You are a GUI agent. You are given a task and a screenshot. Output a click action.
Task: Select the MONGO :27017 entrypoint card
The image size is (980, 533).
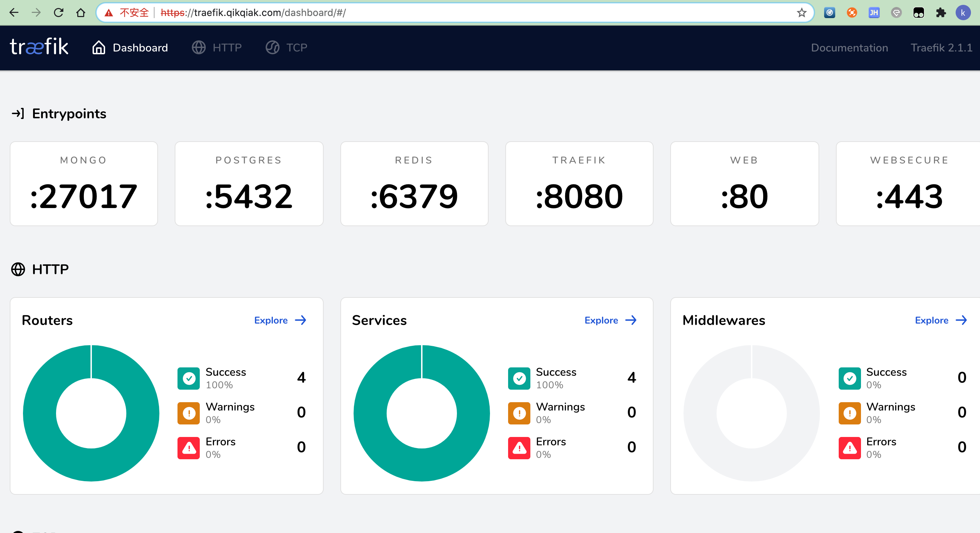(84, 184)
